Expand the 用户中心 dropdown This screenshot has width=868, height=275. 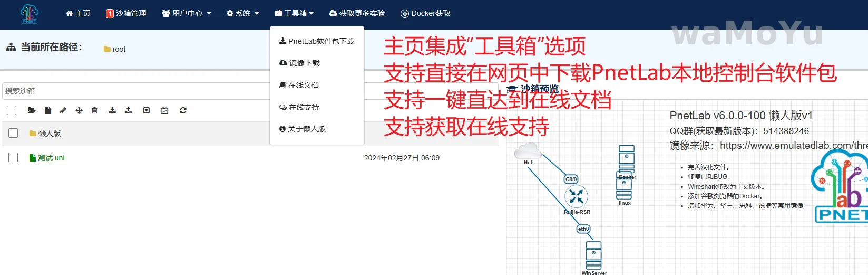click(x=187, y=13)
